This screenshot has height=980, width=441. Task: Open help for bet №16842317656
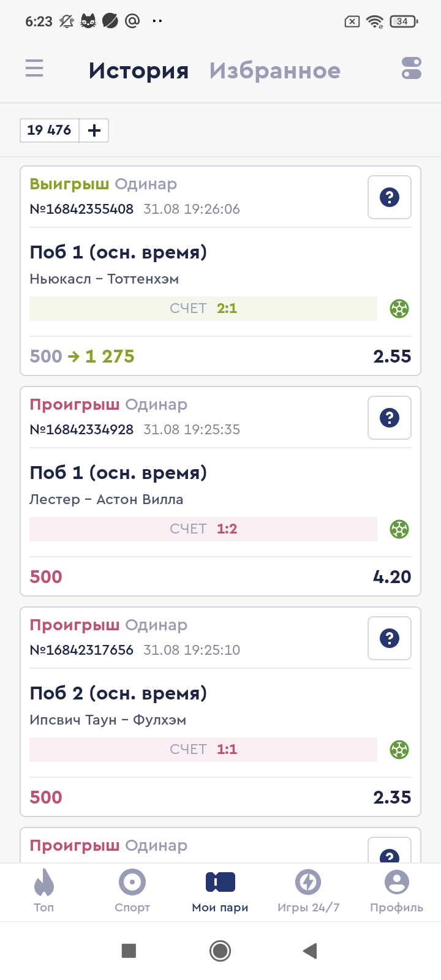coord(389,638)
